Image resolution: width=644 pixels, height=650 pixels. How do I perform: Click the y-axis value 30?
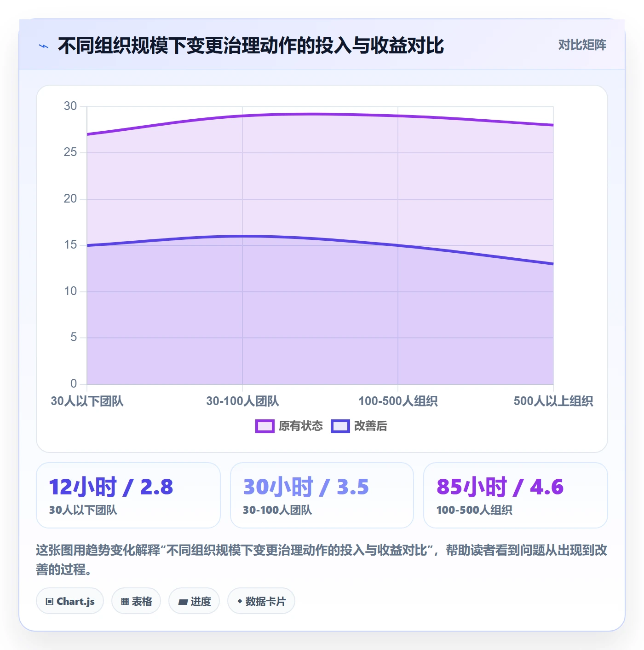[70, 106]
